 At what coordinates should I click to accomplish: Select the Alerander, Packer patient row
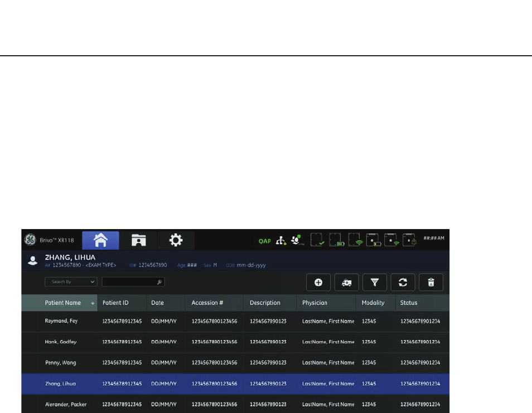(x=235, y=404)
